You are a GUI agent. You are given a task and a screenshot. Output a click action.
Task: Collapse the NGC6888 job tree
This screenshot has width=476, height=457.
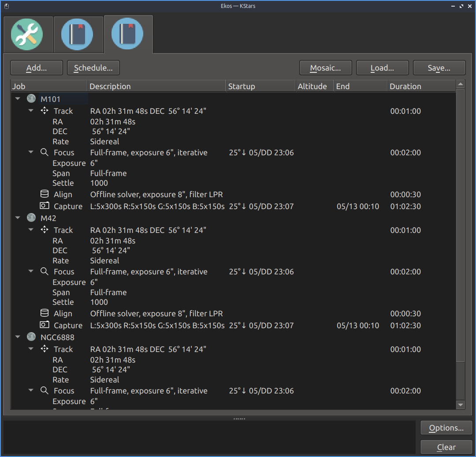[x=18, y=337]
